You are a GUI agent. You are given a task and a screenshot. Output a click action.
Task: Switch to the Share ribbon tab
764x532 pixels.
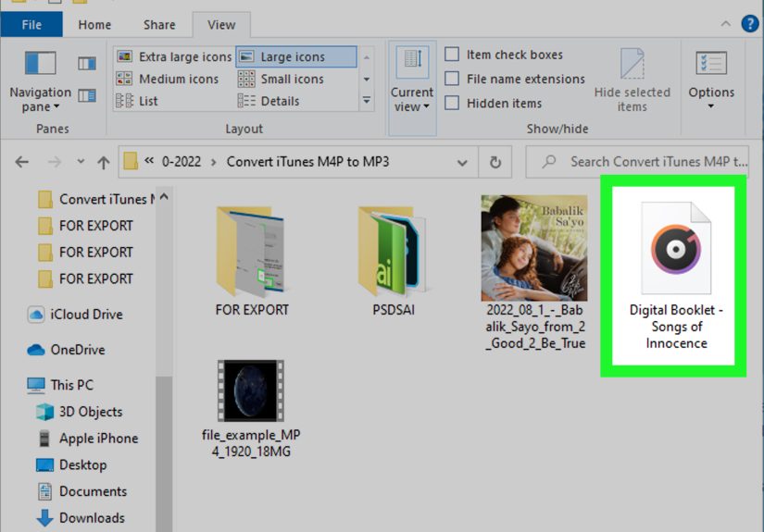pos(159,25)
